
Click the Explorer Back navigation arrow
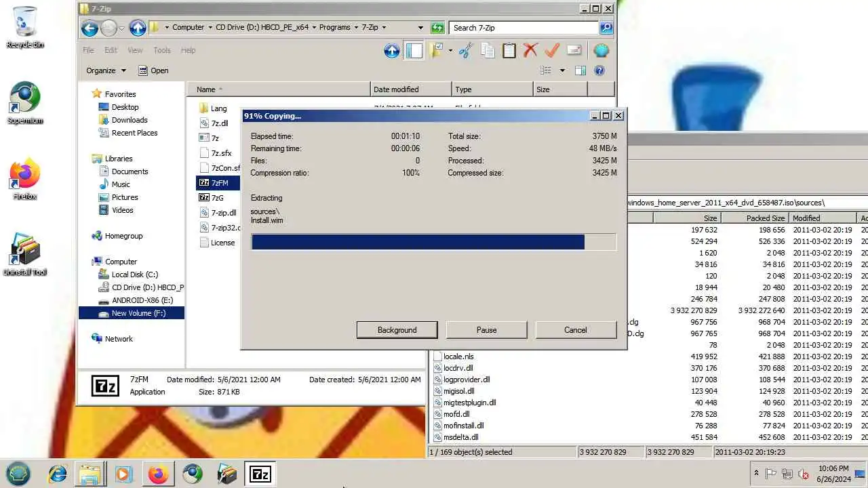coord(89,28)
